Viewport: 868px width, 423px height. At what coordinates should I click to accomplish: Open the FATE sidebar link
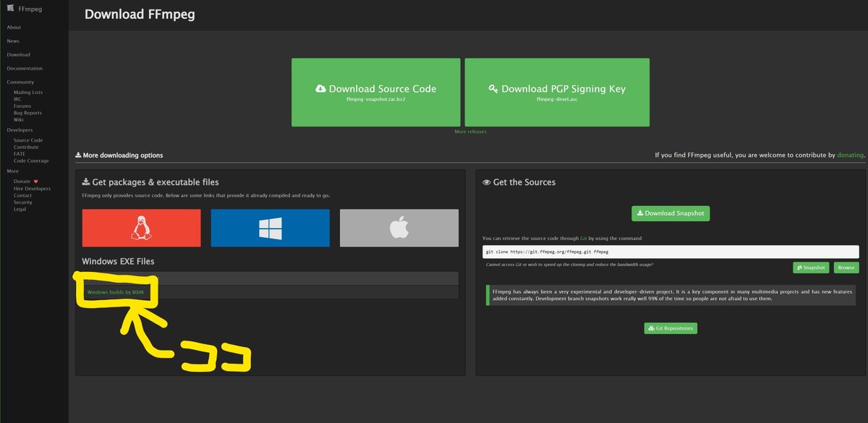(x=20, y=153)
